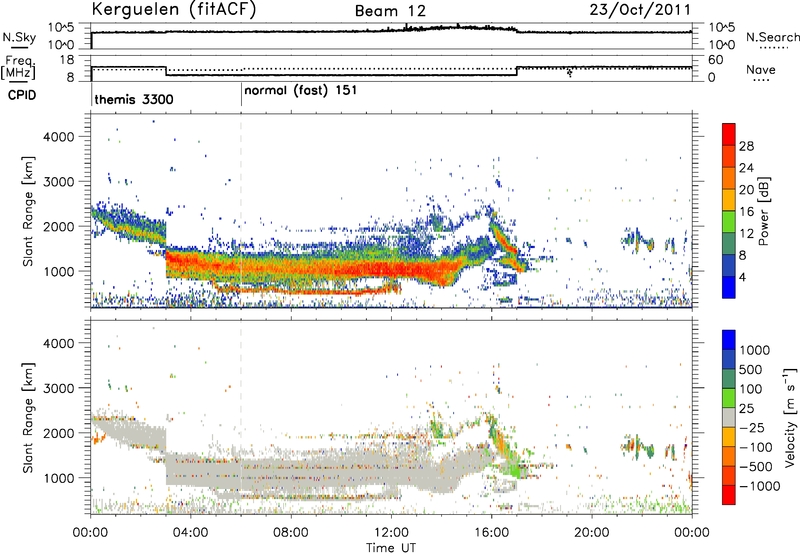Click the 18 tick on frequency axis
800x554 pixels.
pos(67,60)
